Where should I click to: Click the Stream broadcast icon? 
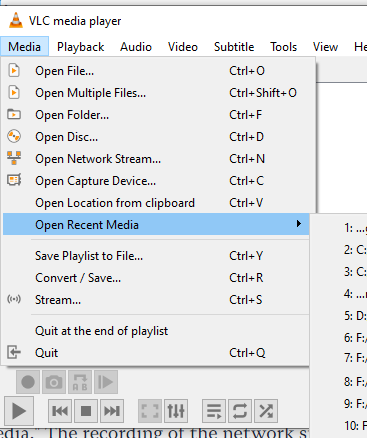(x=14, y=299)
